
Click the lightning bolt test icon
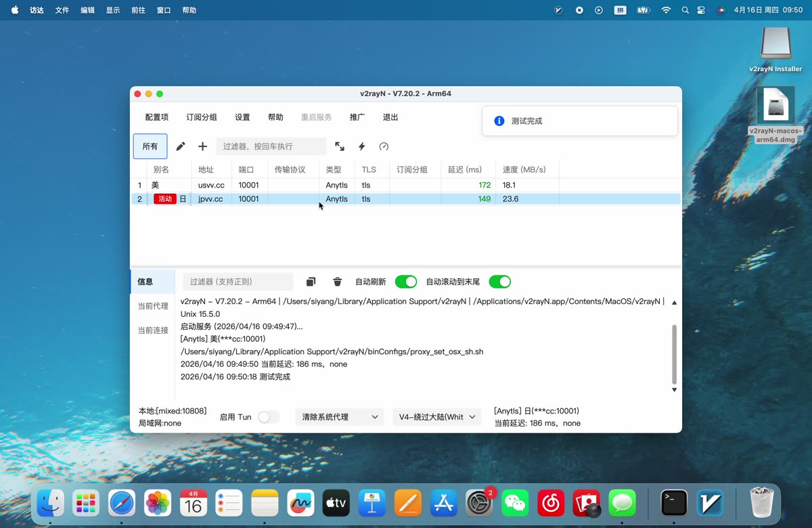pyautogui.click(x=362, y=146)
